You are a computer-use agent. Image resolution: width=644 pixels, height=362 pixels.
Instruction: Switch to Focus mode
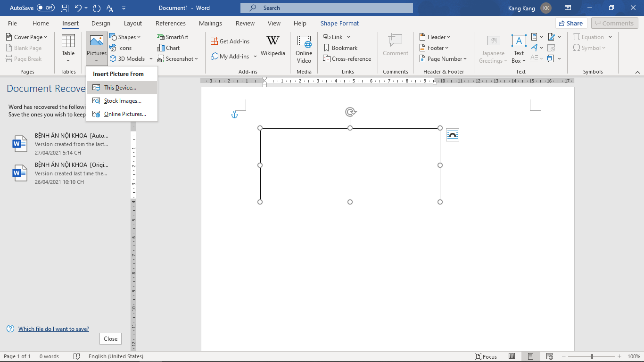[486, 356]
